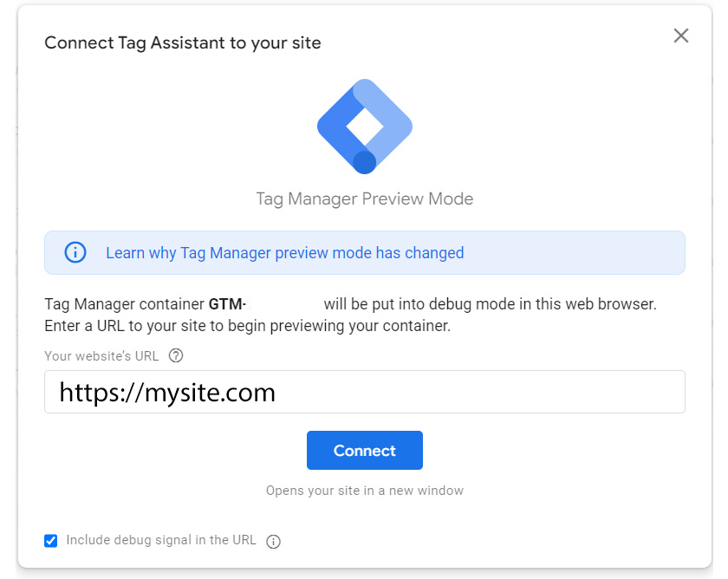This screenshot has height=579, width=728.
Task: Click the Your website's URL field label
Action: (x=103, y=355)
